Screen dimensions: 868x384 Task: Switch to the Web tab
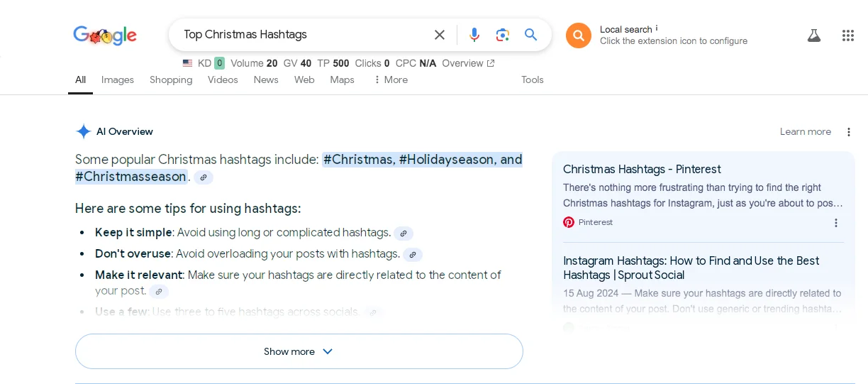click(304, 79)
